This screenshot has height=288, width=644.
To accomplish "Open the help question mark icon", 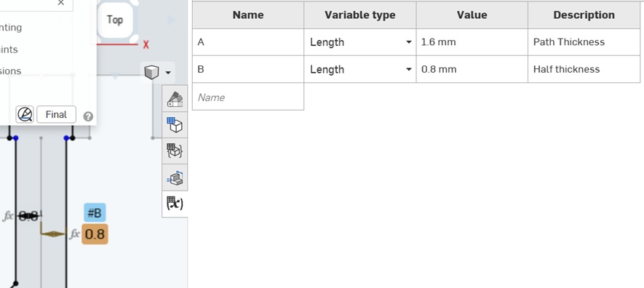I will [88, 116].
